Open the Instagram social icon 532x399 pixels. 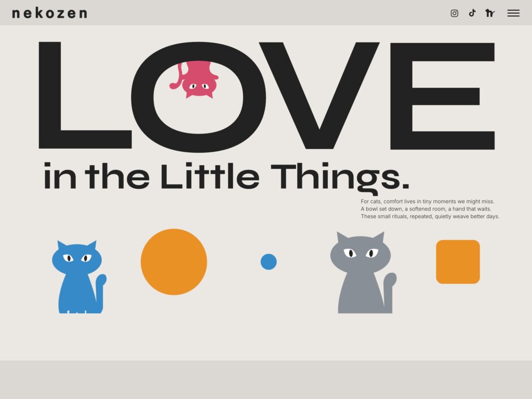454,13
